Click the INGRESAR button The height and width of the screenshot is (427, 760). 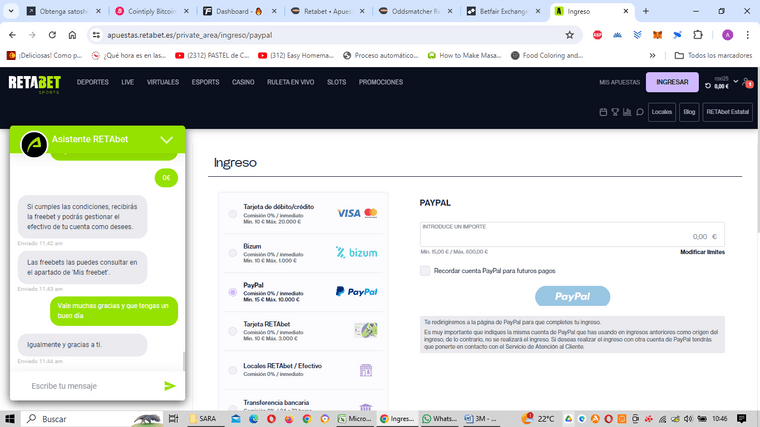coord(672,82)
